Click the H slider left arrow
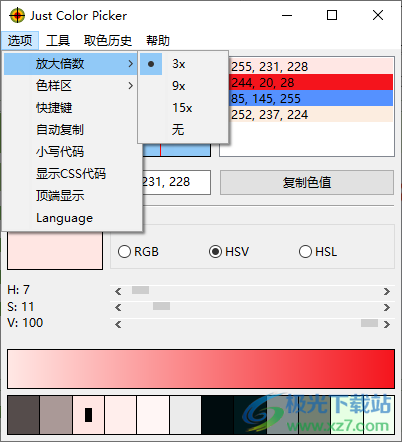Viewport: 402px width, 442px height. (118, 291)
